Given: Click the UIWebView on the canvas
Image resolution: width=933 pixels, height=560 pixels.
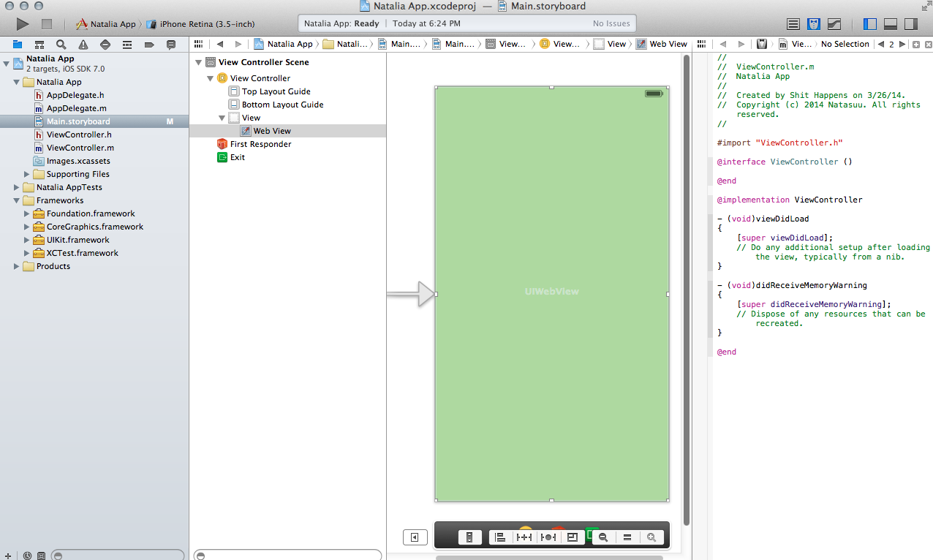Looking at the screenshot, I should coord(551,292).
